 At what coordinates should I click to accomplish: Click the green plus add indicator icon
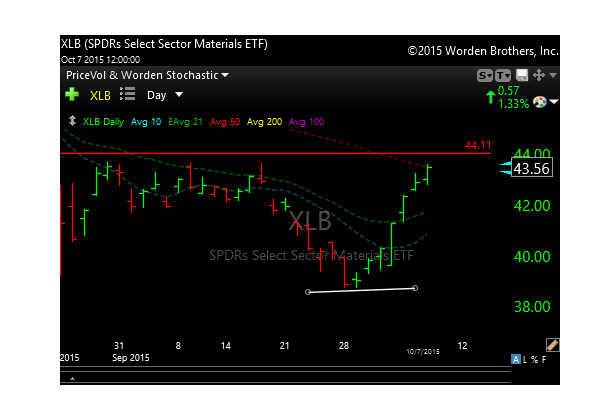[x=71, y=95]
